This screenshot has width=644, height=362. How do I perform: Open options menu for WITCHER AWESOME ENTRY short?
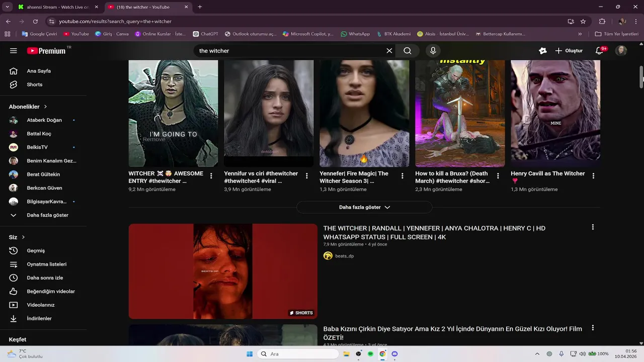211,176
